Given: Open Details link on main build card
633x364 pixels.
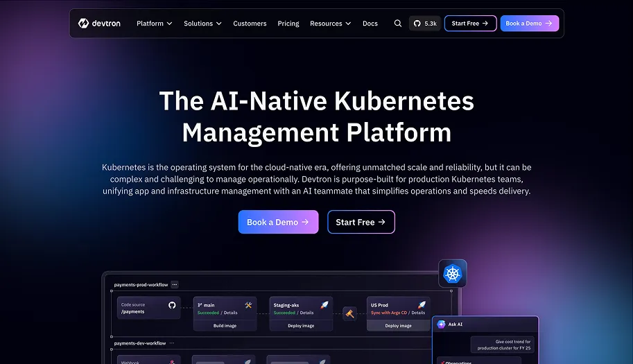Looking at the screenshot, I should click(x=230, y=313).
